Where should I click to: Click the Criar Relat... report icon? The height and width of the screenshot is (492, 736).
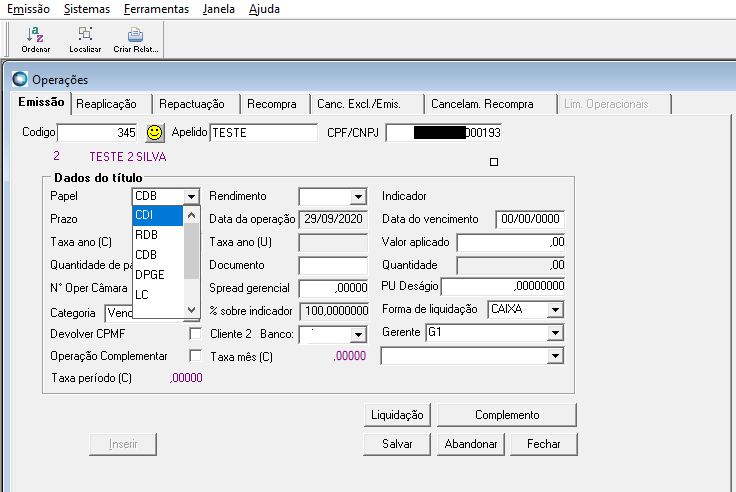click(136, 39)
